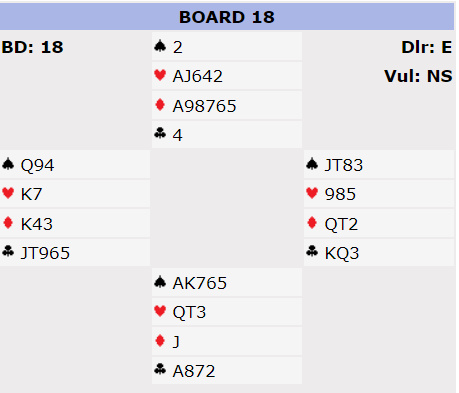The height and width of the screenshot is (393, 459).
Task: Click West's heart icon beside K7
Action: point(8,193)
